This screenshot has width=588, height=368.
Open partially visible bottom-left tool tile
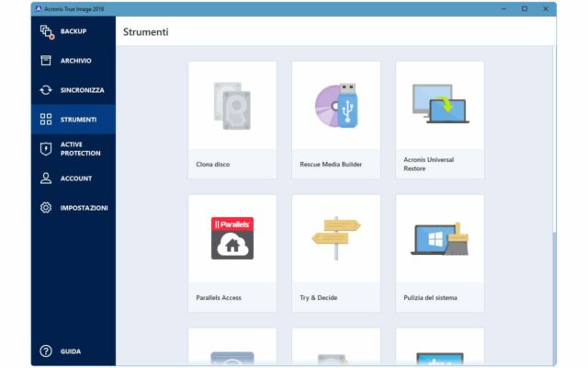coord(232,348)
